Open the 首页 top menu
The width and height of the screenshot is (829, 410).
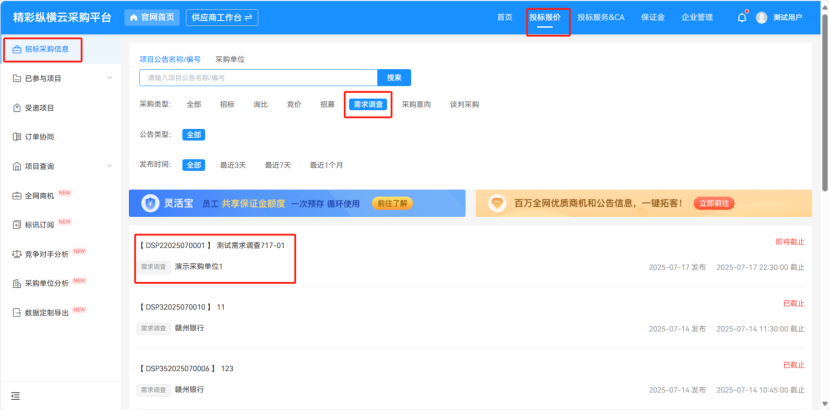(x=504, y=17)
